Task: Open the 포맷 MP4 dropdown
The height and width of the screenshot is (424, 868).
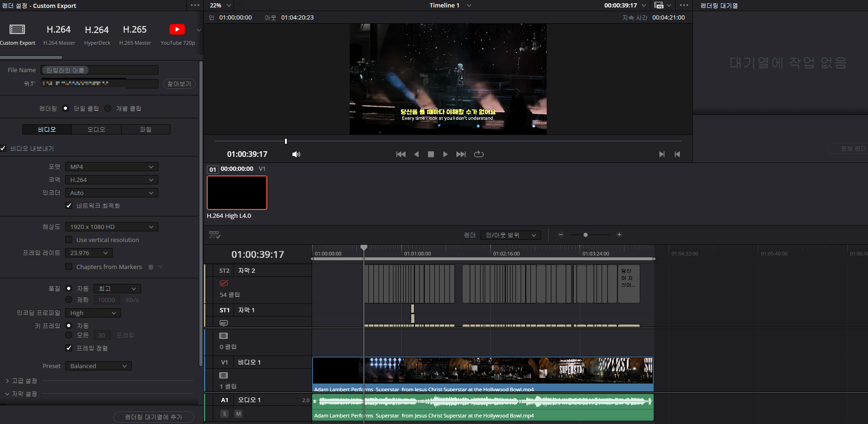Action: pos(112,167)
